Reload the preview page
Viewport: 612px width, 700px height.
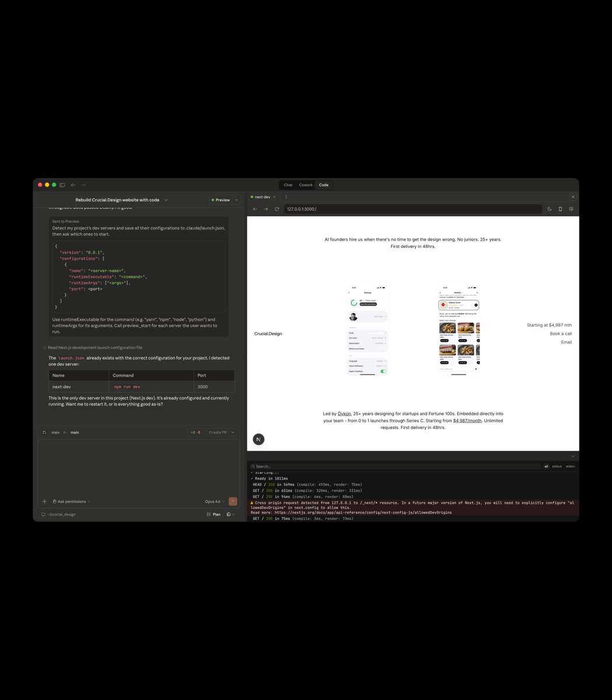pos(277,209)
